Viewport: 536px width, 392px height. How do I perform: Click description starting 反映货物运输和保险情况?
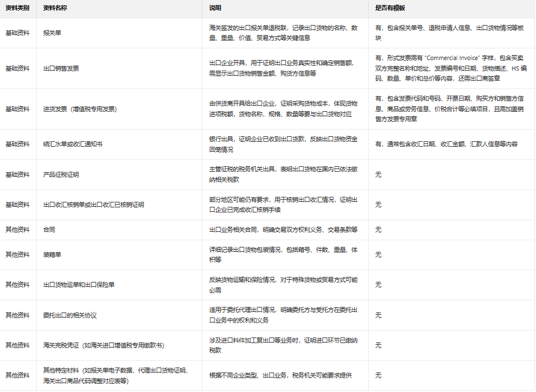(284, 285)
